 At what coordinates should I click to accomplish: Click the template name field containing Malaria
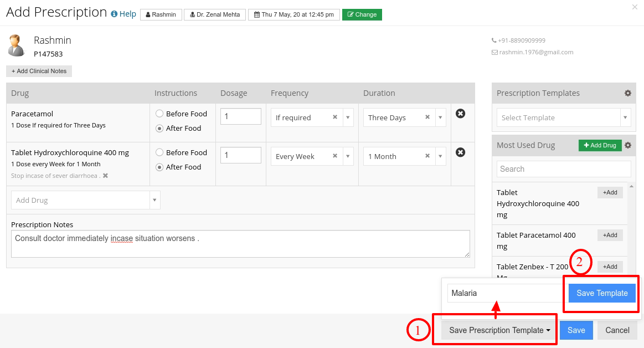tap(506, 293)
